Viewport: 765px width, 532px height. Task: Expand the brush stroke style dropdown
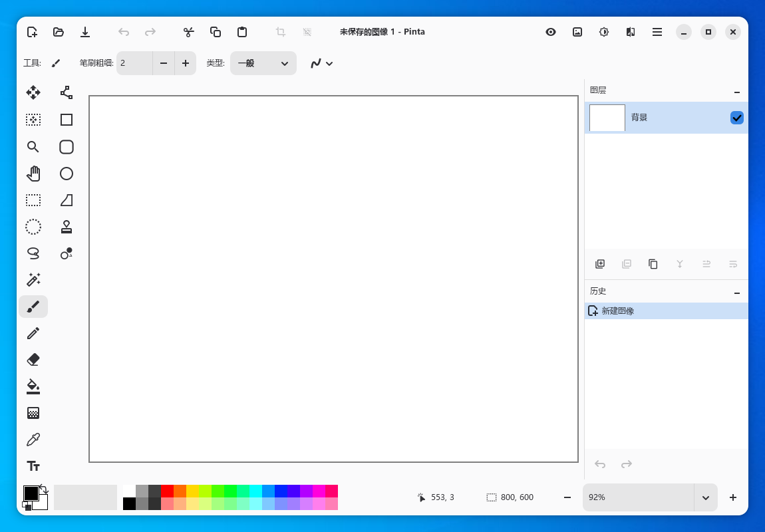tap(322, 63)
